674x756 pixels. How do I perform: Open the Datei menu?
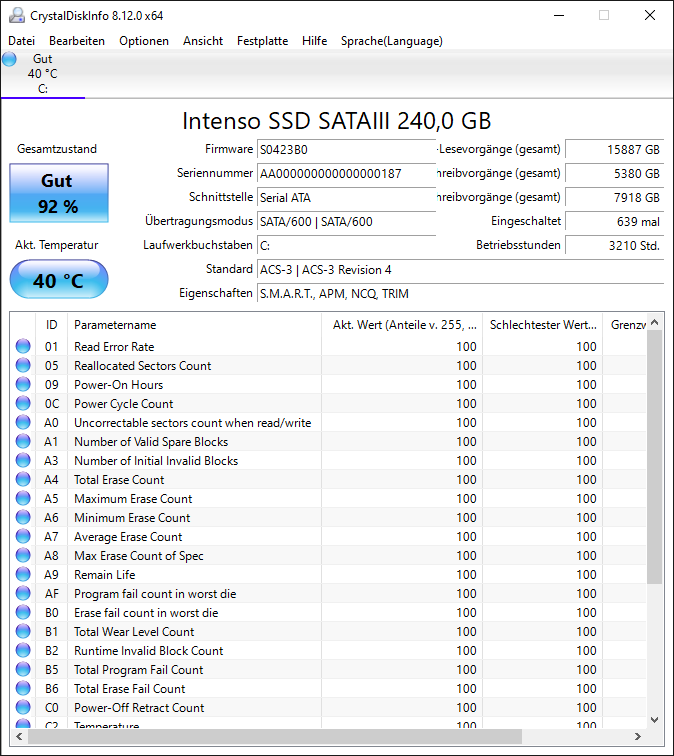pos(22,41)
